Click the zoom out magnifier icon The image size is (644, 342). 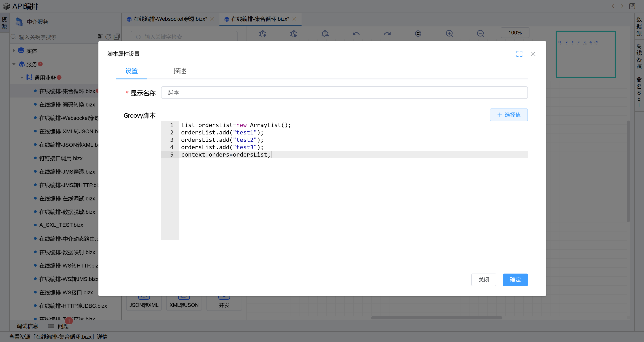480,33
